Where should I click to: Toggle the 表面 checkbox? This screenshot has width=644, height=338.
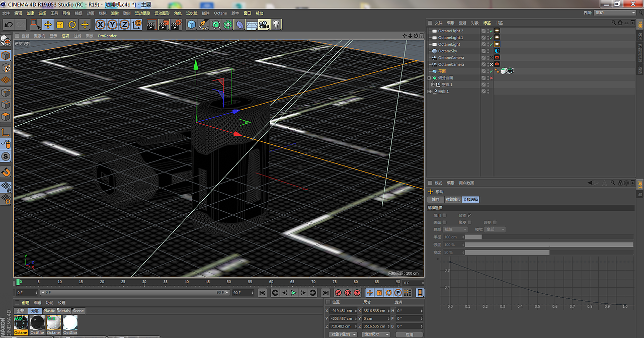[444, 222]
